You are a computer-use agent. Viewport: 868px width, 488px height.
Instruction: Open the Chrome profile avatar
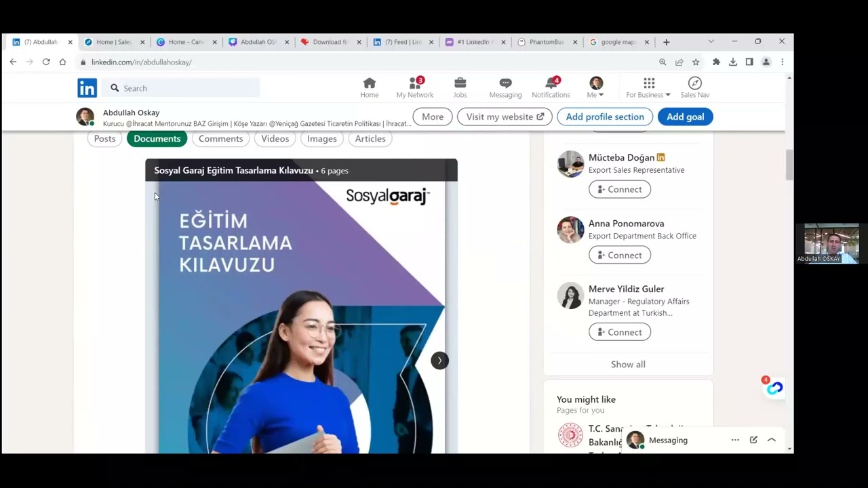pos(766,62)
